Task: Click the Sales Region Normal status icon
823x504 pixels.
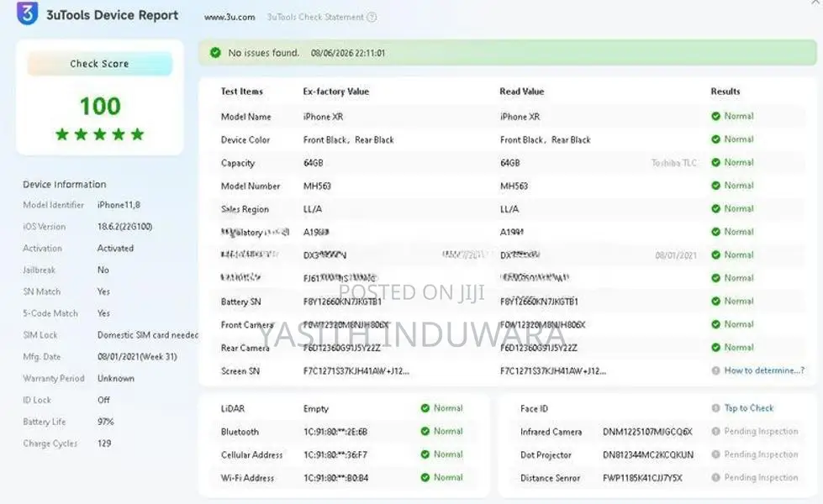Action: click(x=715, y=208)
